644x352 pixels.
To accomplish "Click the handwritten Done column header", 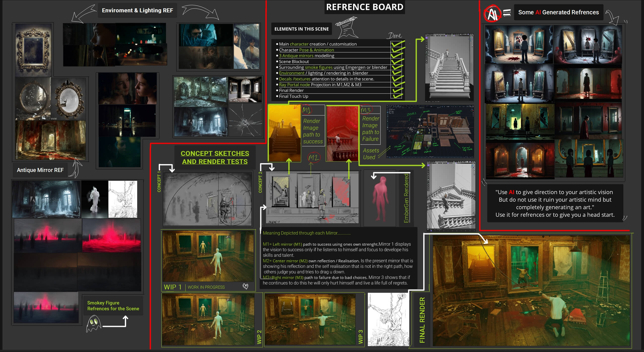I will (x=395, y=35).
